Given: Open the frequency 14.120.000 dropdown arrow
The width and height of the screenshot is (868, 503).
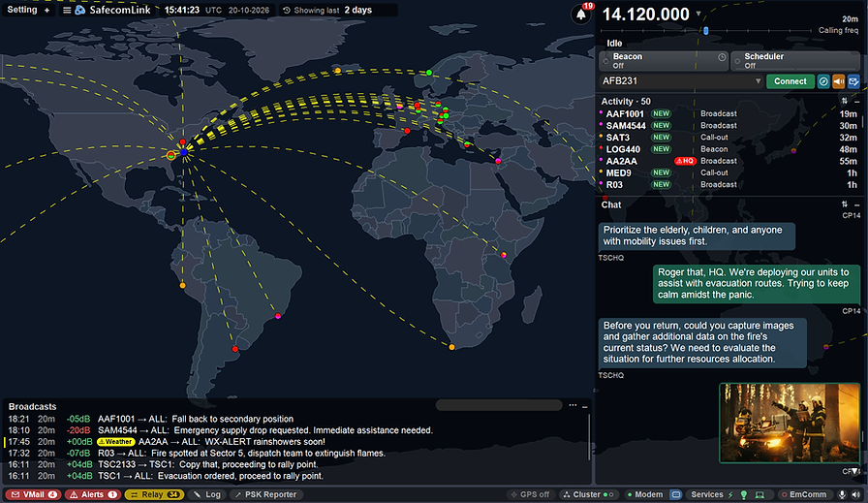Looking at the screenshot, I should point(698,14).
